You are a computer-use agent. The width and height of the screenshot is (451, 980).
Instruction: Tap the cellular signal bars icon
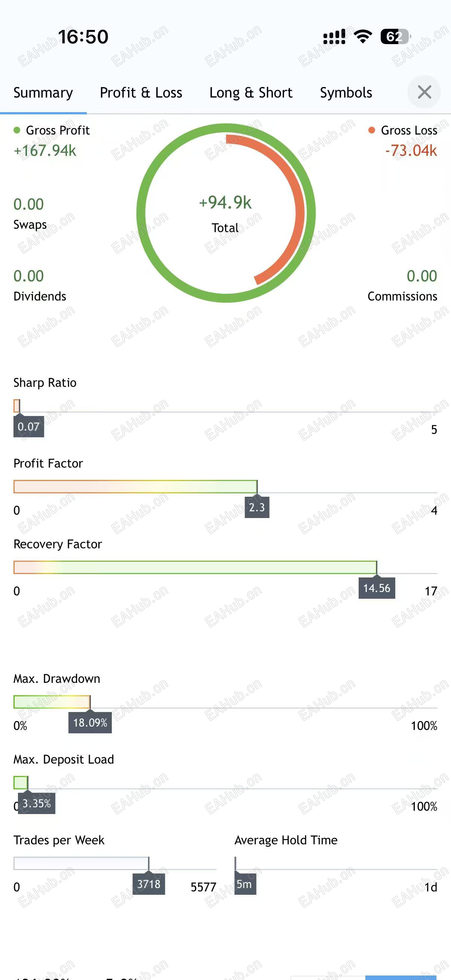pyautogui.click(x=334, y=37)
